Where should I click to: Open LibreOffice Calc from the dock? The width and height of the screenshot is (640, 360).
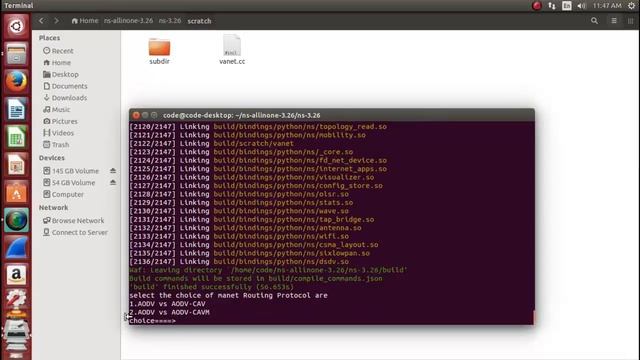(16, 137)
